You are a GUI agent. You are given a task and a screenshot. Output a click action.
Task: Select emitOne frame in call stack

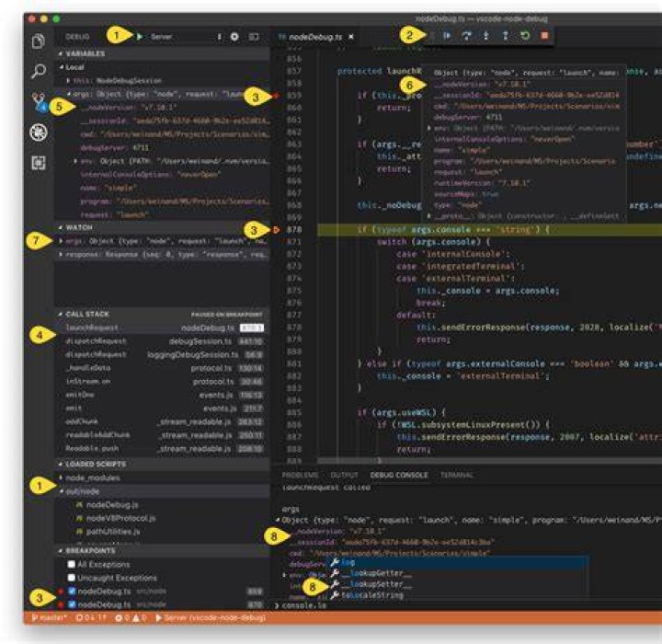tap(162, 395)
